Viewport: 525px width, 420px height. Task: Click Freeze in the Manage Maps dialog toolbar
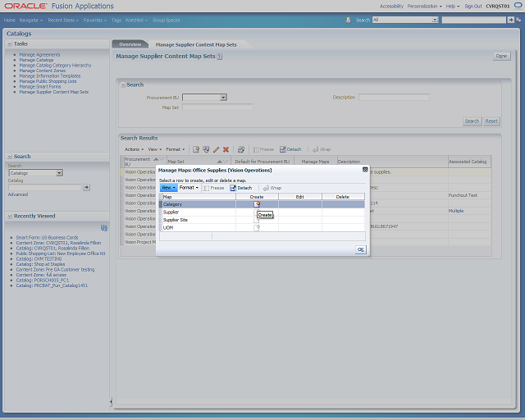coord(213,188)
